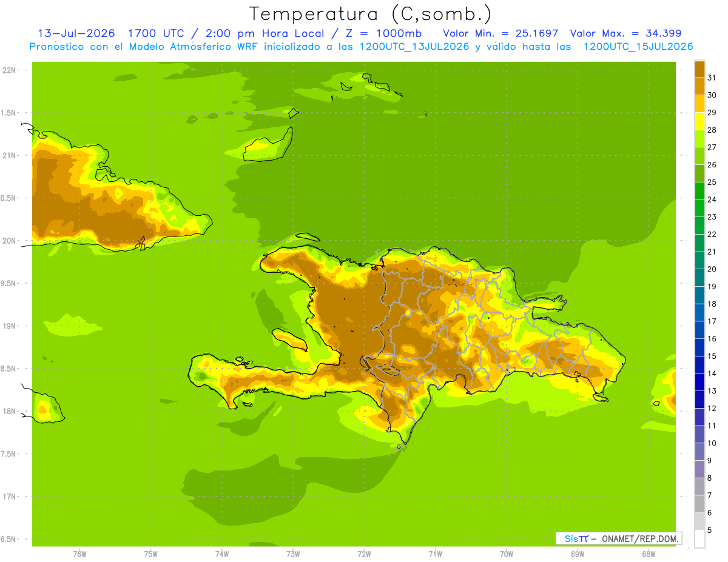Click the "6.5N" latitude label
728x562 pixels.
click(8, 539)
